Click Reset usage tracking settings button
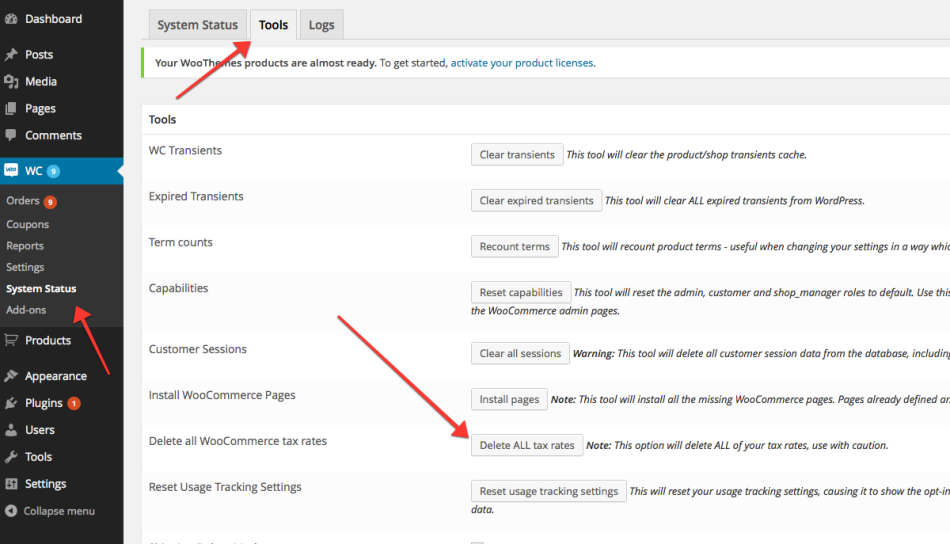The image size is (950, 544). (x=548, y=491)
